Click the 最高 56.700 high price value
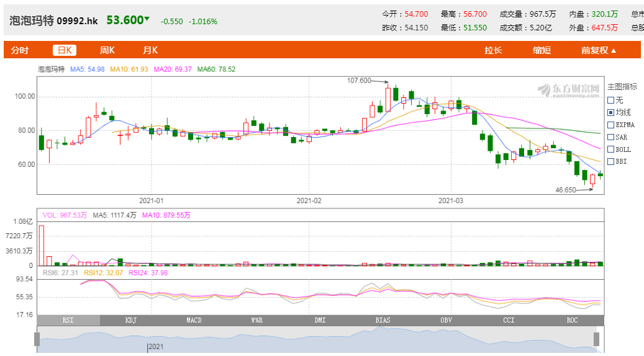The width and height of the screenshot is (644, 356). pos(475,14)
